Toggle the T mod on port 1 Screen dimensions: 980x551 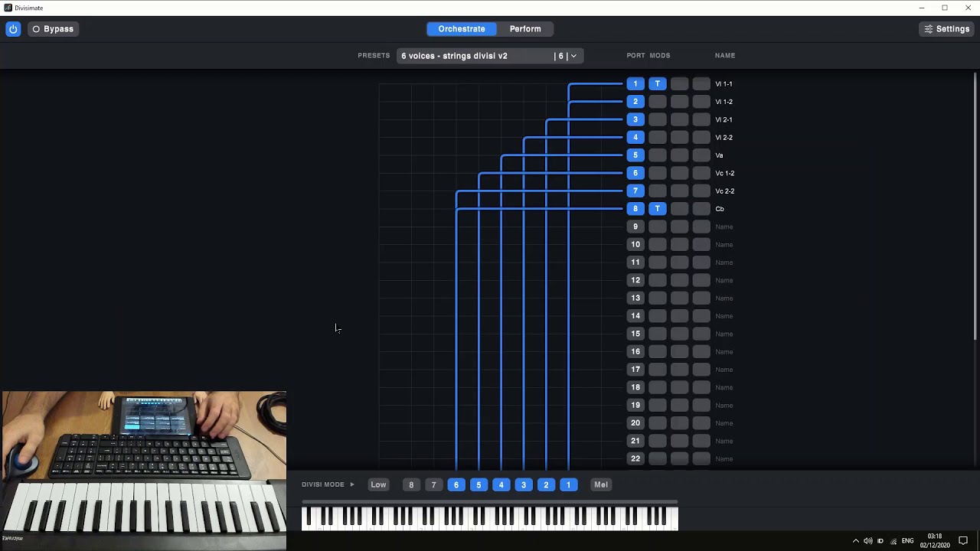[x=658, y=83]
